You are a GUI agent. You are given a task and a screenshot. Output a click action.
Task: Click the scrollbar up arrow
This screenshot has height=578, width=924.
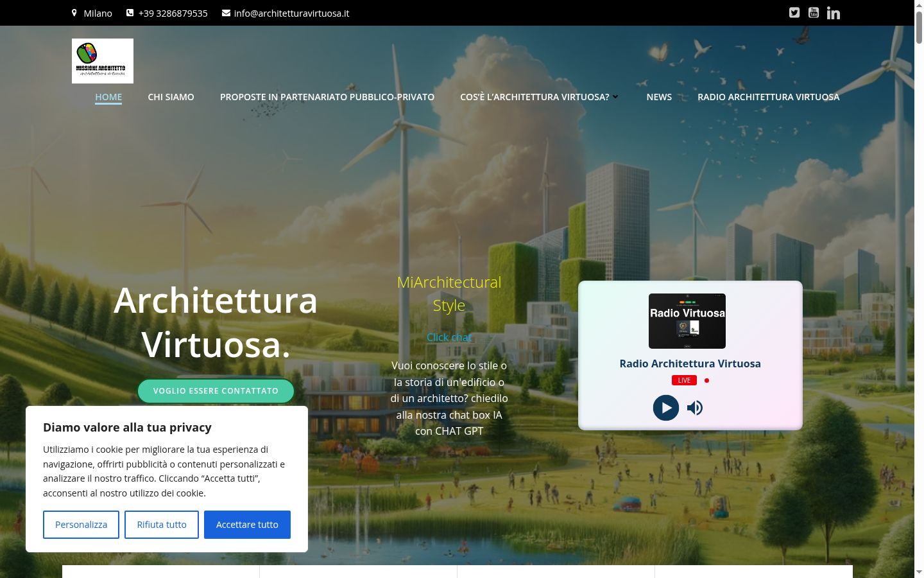coord(919,5)
